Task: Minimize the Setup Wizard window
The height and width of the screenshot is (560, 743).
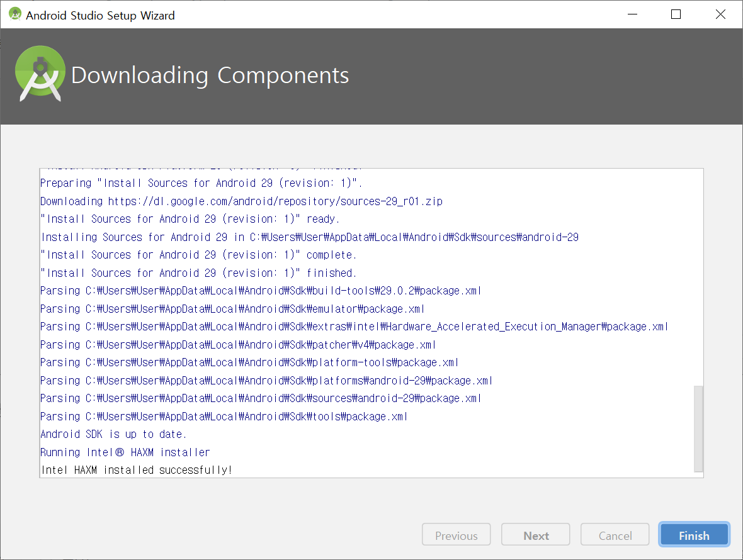Action: (x=632, y=14)
